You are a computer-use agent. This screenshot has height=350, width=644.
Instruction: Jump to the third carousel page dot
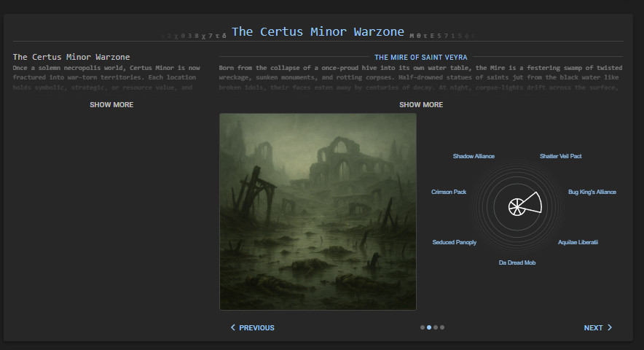point(436,327)
